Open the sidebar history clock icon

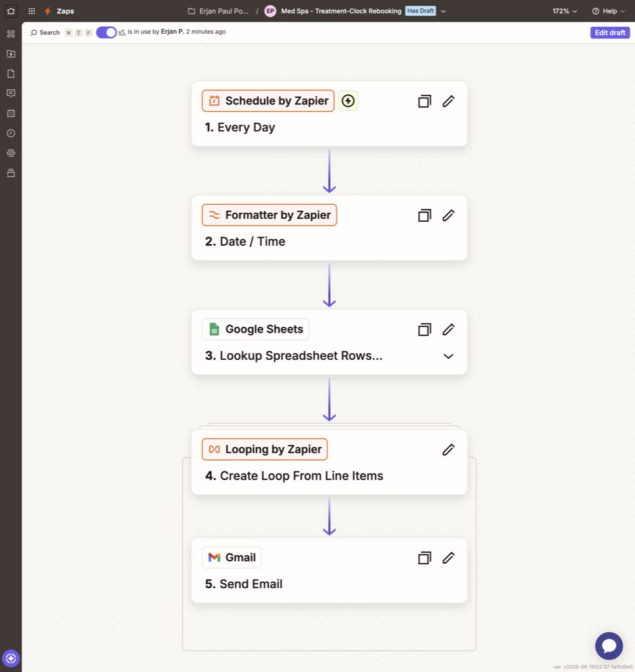(x=11, y=133)
